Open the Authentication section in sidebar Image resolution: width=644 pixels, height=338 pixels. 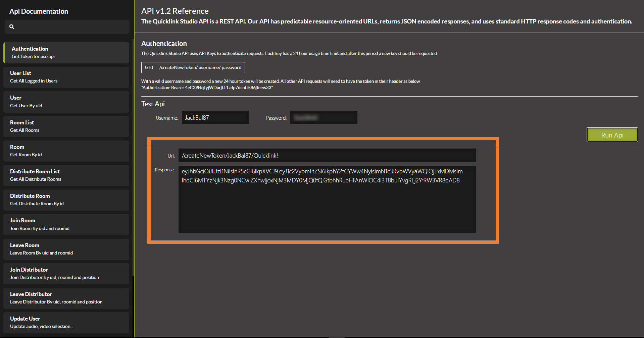[x=66, y=53]
